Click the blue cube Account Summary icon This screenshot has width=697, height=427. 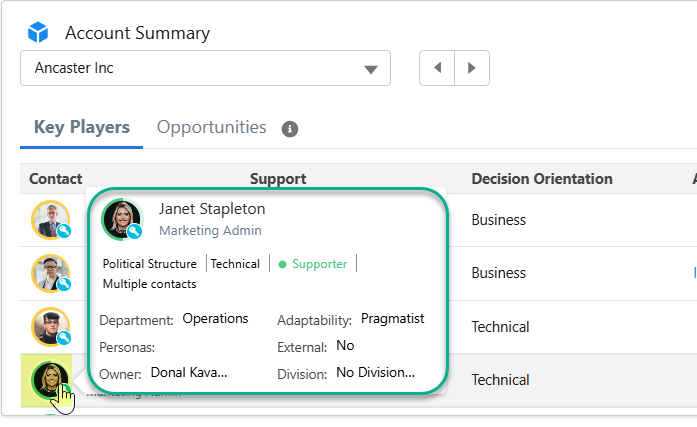pyautogui.click(x=38, y=33)
